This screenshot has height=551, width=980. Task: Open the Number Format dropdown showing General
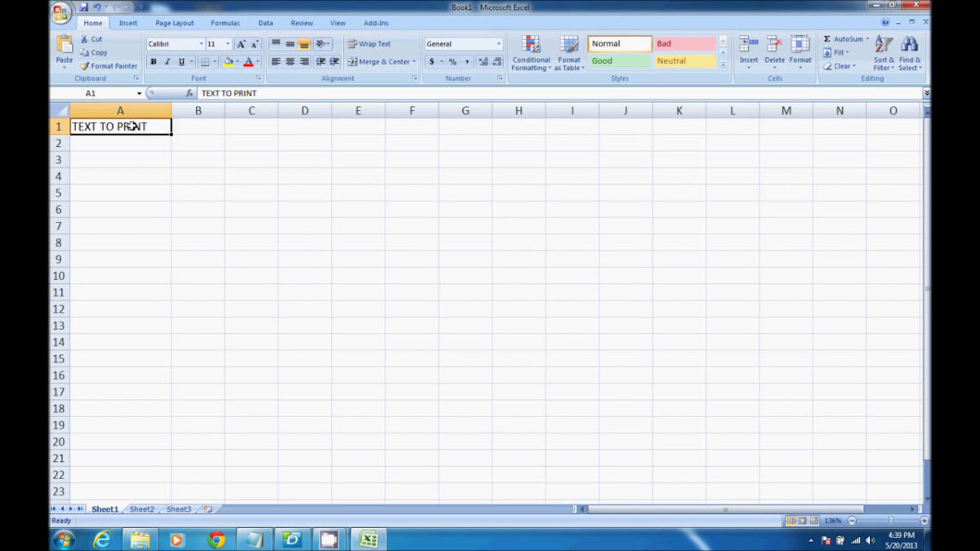pyautogui.click(x=463, y=43)
